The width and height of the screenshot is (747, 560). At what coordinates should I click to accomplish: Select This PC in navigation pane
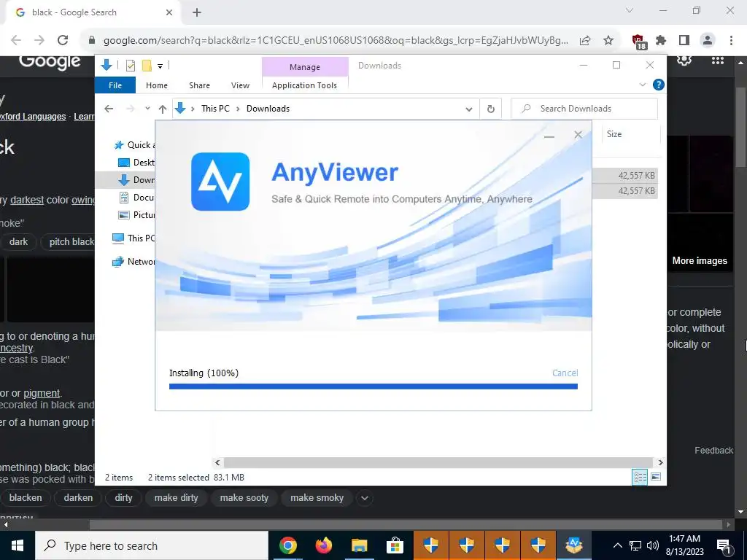133,238
